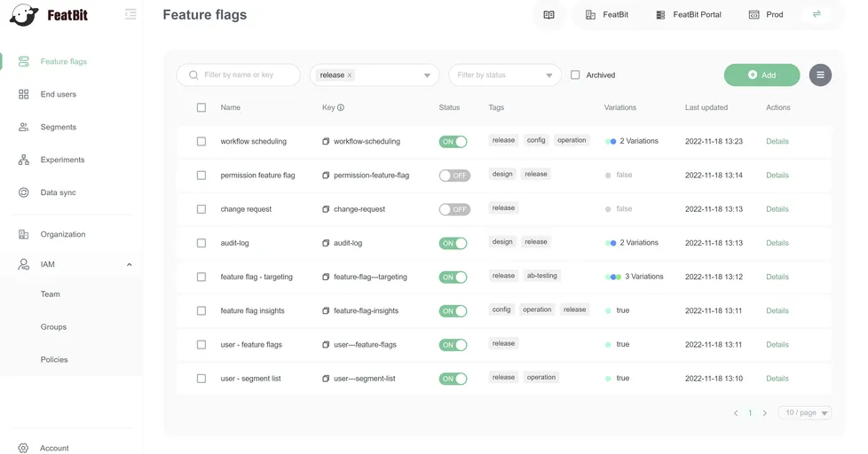The width and height of the screenshot is (868, 454).
Task: Select the workflow scheduling row checkbox
Action: [201, 142]
